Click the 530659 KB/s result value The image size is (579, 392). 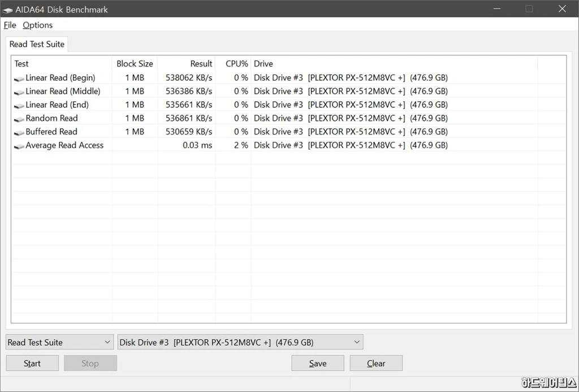[189, 132]
